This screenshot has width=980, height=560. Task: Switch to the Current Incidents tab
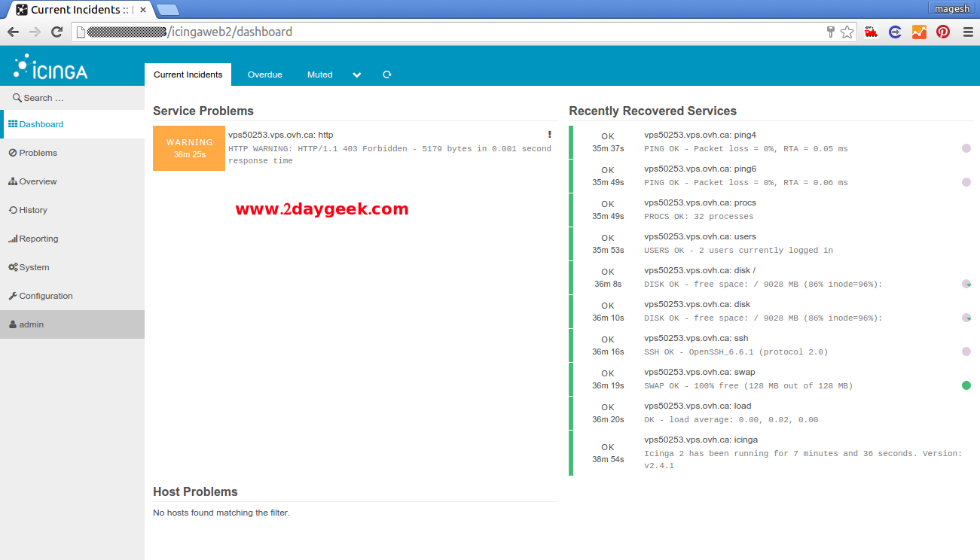[188, 75]
